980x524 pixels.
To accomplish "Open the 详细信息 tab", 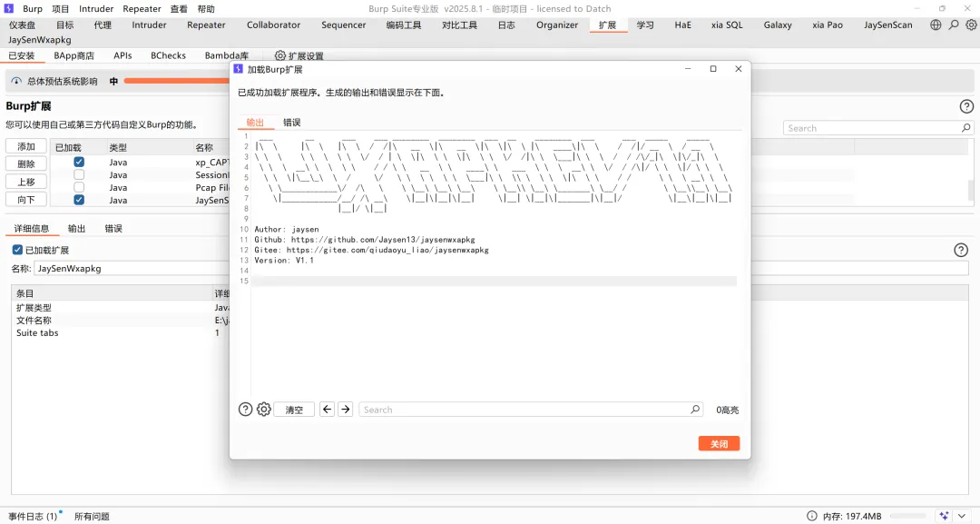I will tap(31, 228).
